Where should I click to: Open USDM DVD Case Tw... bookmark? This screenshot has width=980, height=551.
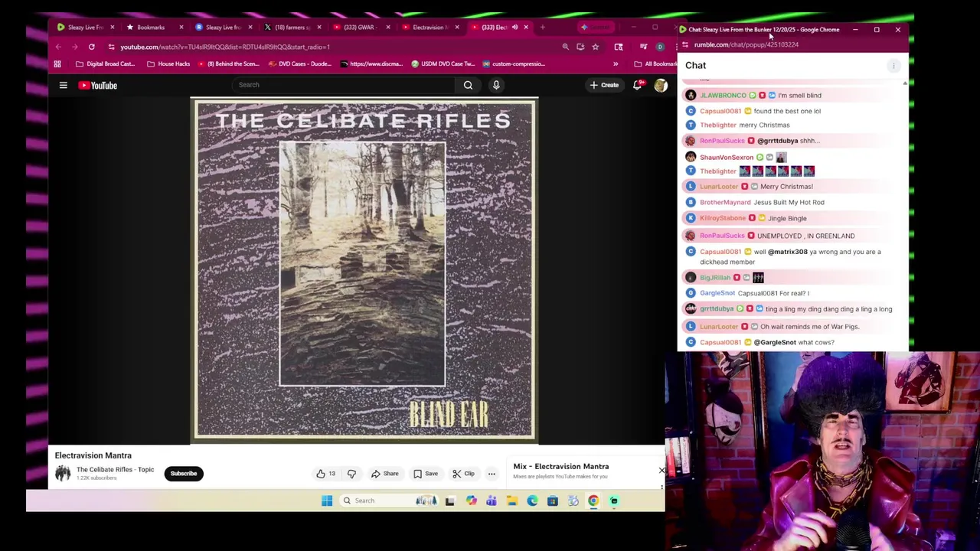(443, 64)
